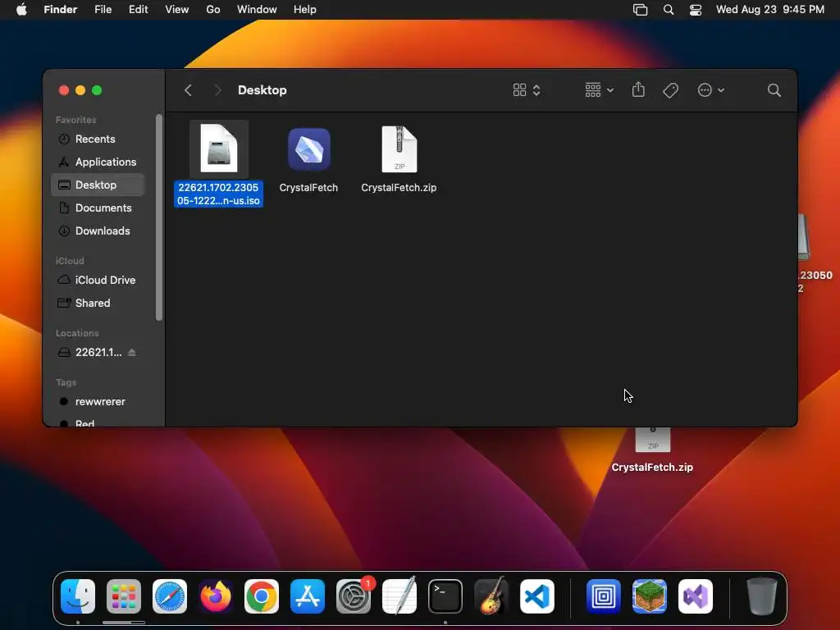Click the Stage Manager menu bar icon
Image resolution: width=840 pixels, height=630 pixels.
640,10
